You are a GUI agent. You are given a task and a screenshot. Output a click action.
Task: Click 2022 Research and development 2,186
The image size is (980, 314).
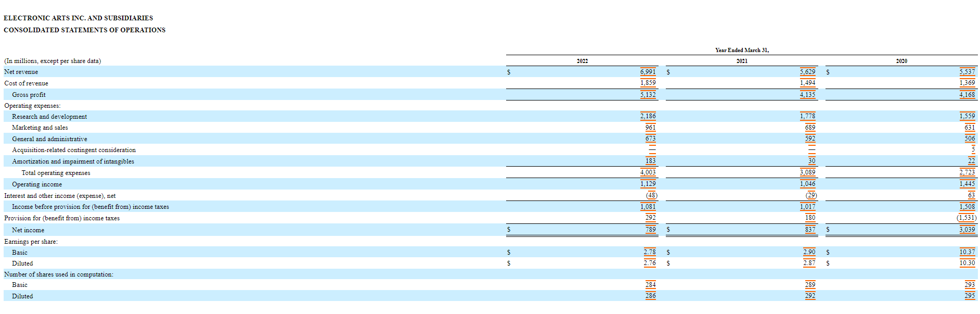(648, 116)
